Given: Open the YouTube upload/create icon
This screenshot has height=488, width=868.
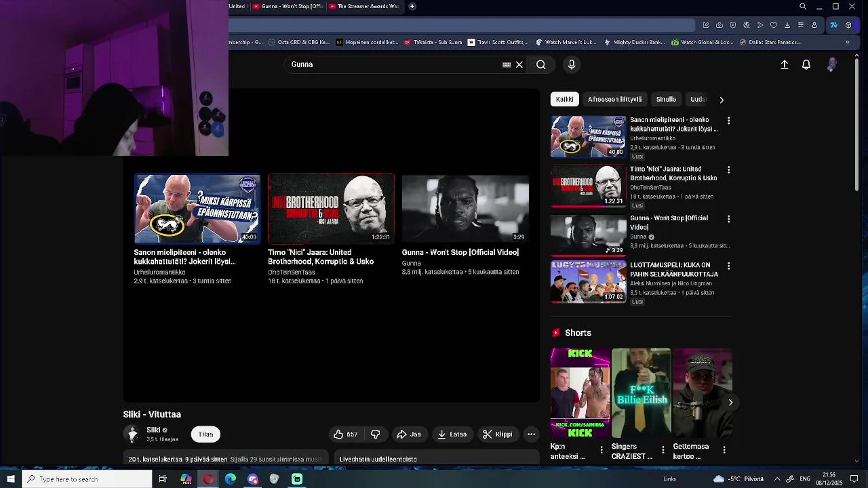Looking at the screenshot, I should pos(785,64).
